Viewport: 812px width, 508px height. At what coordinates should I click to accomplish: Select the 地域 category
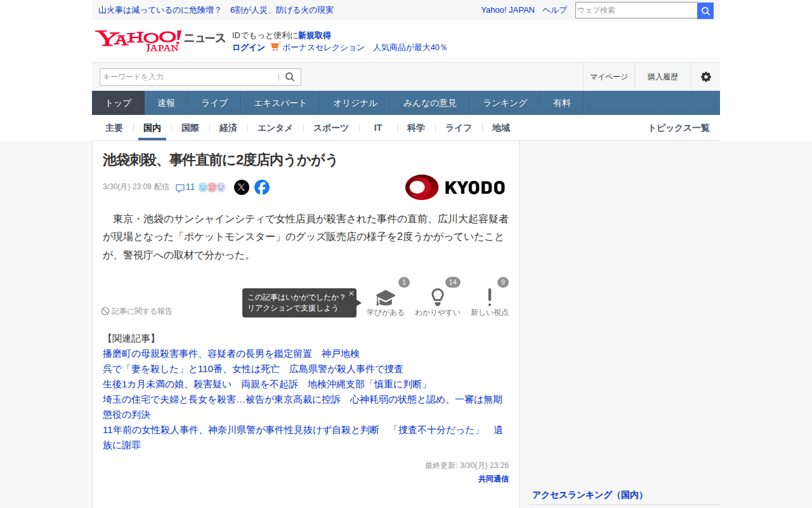point(501,128)
